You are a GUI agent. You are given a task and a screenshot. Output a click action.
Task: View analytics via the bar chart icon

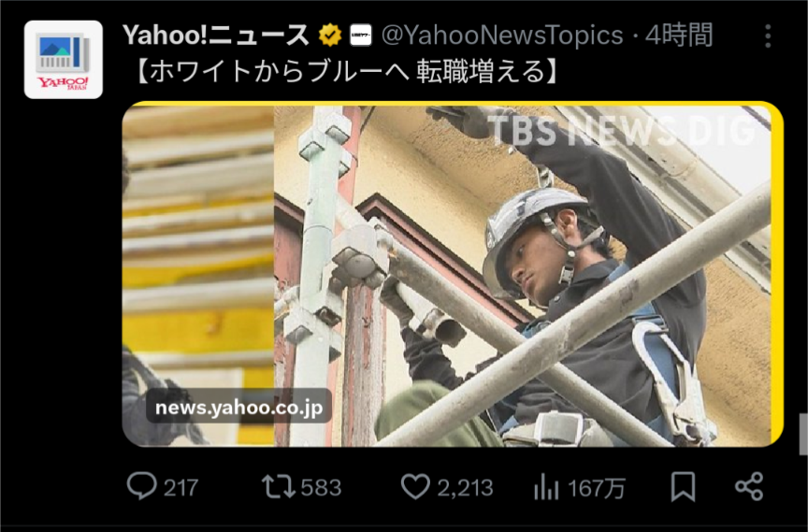click(547, 487)
